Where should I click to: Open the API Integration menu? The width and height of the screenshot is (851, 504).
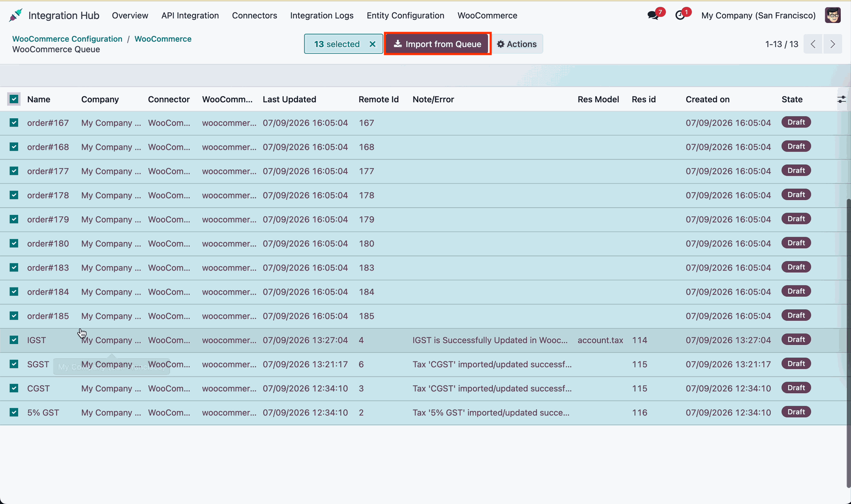pos(190,16)
